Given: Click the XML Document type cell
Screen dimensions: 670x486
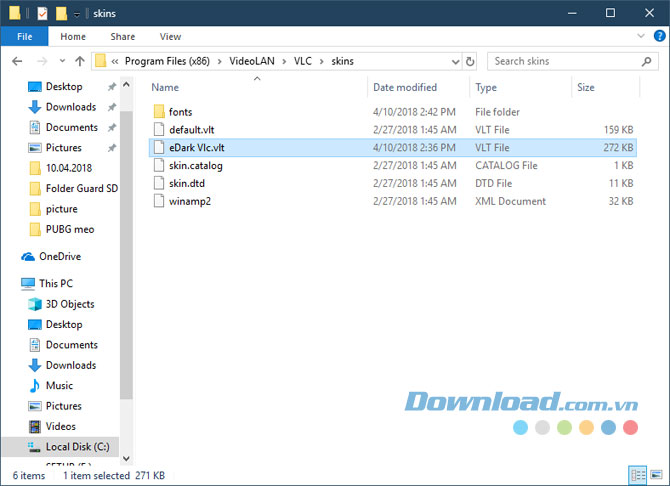Looking at the screenshot, I should point(510,201).
